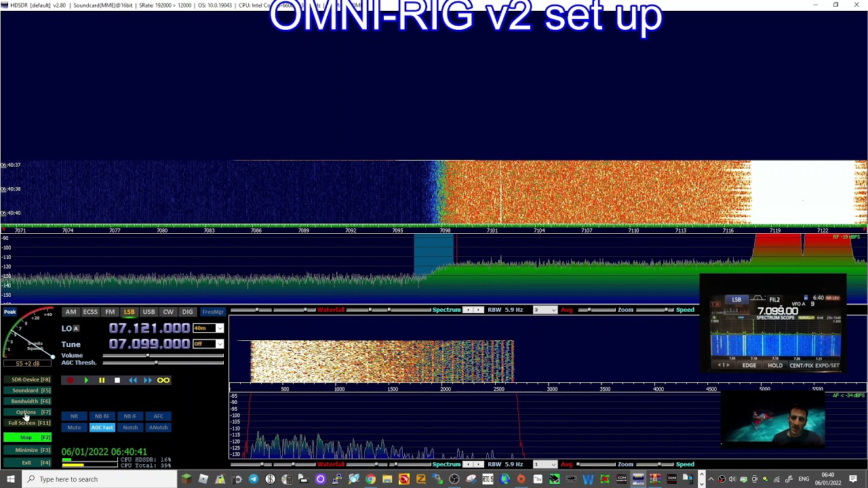
Task: Click the green Stop [F2] button
Action: tap(27, 437)
